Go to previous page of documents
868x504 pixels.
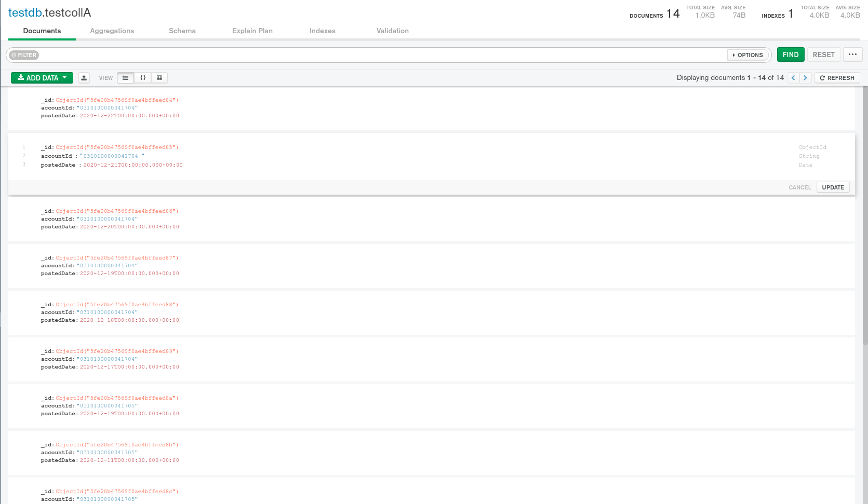point(793,78)
